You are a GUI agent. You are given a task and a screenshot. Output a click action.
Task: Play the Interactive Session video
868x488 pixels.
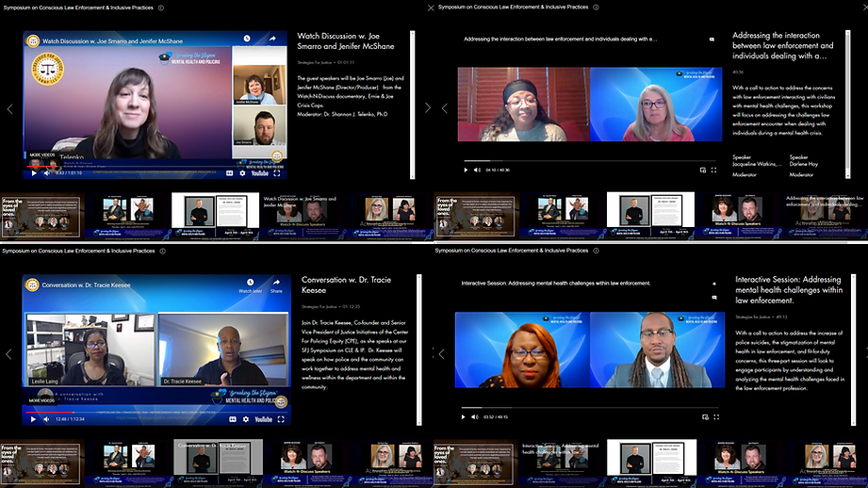point(464,416)
